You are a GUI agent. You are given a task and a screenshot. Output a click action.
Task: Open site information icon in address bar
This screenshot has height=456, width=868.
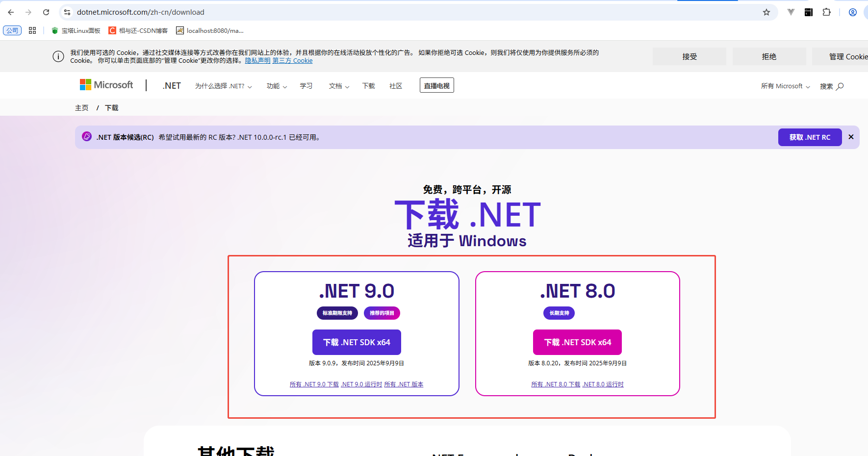[x=67, y=12]
